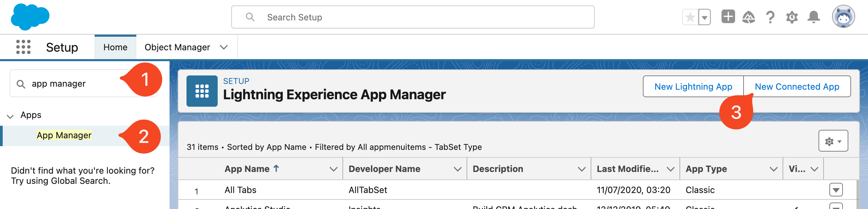Open the Description column chevron menu
Screen dimensions: 868x209
(582, 169)
